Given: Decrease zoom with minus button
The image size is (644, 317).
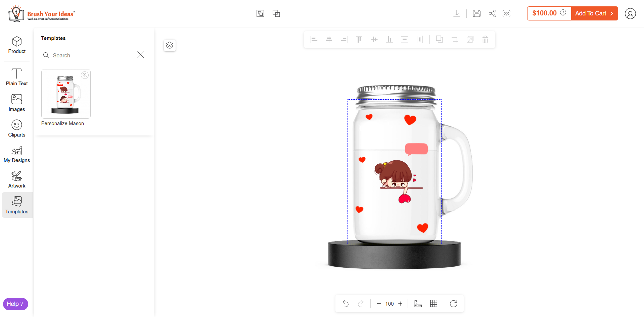Looking at the screenshot, I should pos(378,304).
